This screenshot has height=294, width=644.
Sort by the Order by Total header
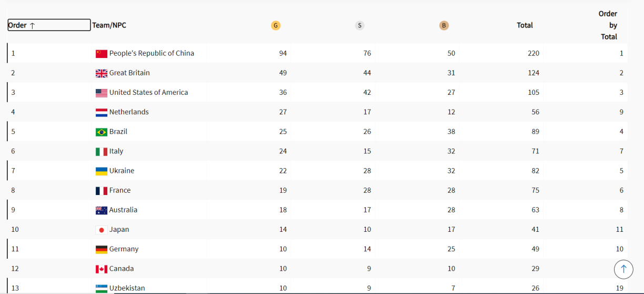608,25
